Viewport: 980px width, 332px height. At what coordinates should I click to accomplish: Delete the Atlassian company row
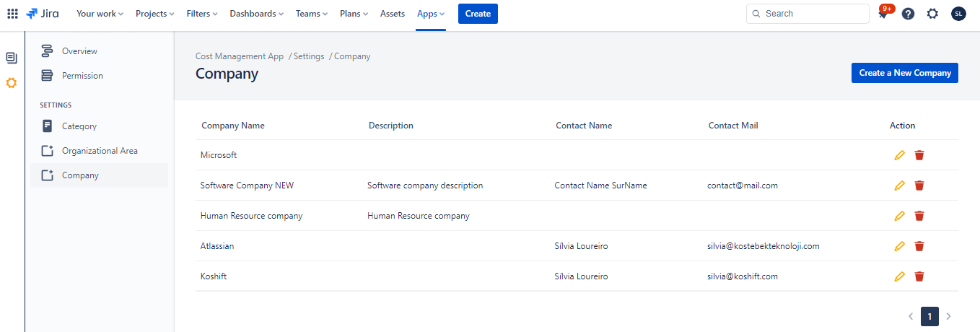tap(919, 246)
